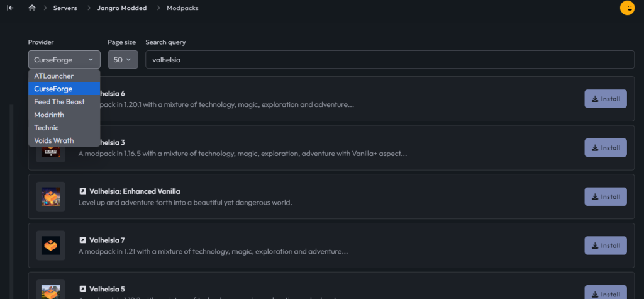Open the user avatar emoji menu
Screen dimensions: 644x299
click(627, 8)
